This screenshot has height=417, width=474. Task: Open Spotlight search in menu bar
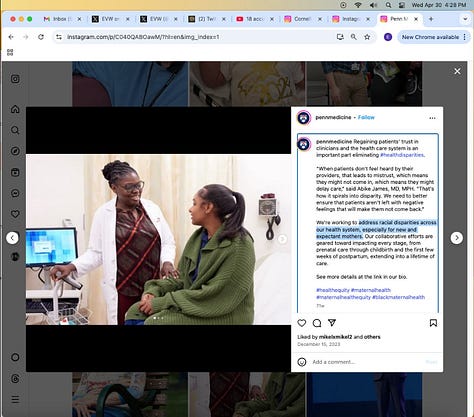388,5
